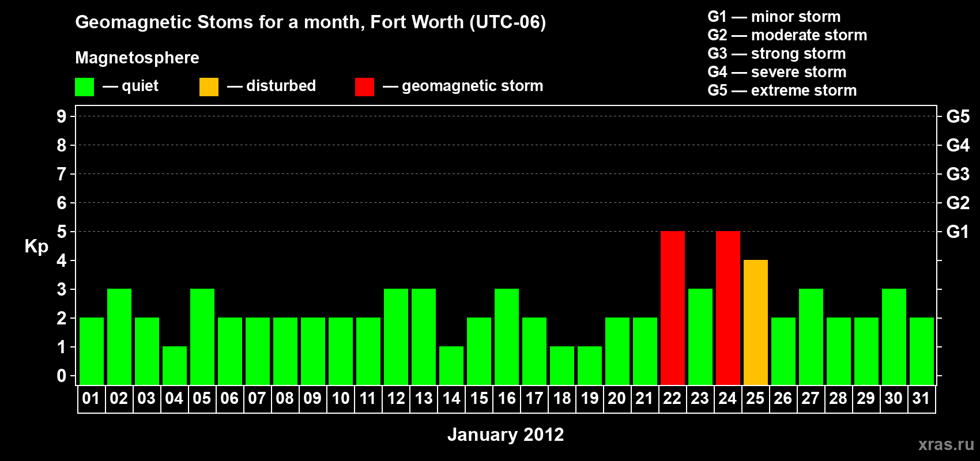Viewport: 980px width, 461px height.
Task: Click the Kp axis value 5
Action: click(x=62, y=232)
